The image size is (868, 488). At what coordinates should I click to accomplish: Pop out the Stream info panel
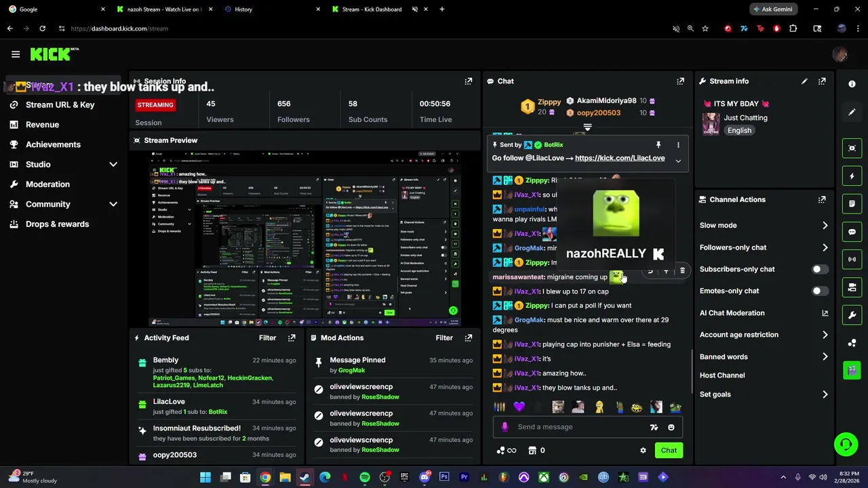pos(822,81)
